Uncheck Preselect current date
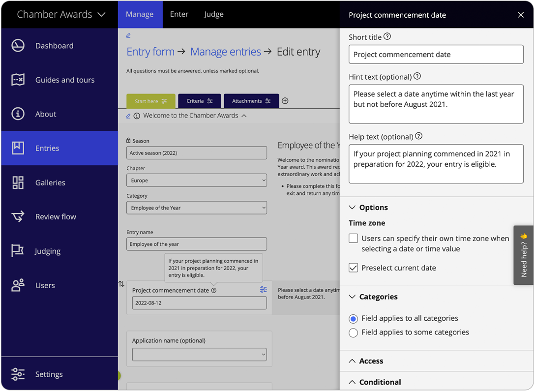Screen dimensions: 534x392 tap(353, 268)
